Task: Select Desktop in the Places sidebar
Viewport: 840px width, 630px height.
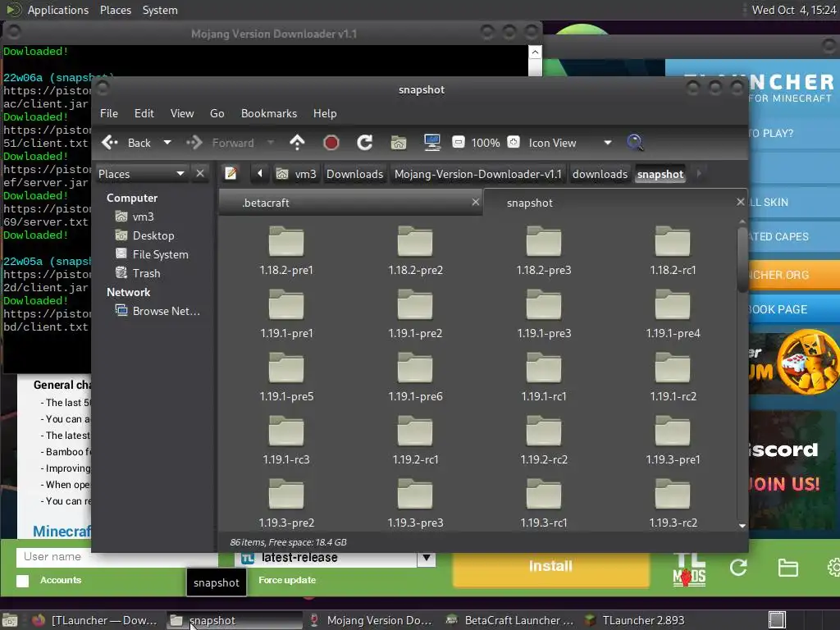Action: click(x=153, y=235)
